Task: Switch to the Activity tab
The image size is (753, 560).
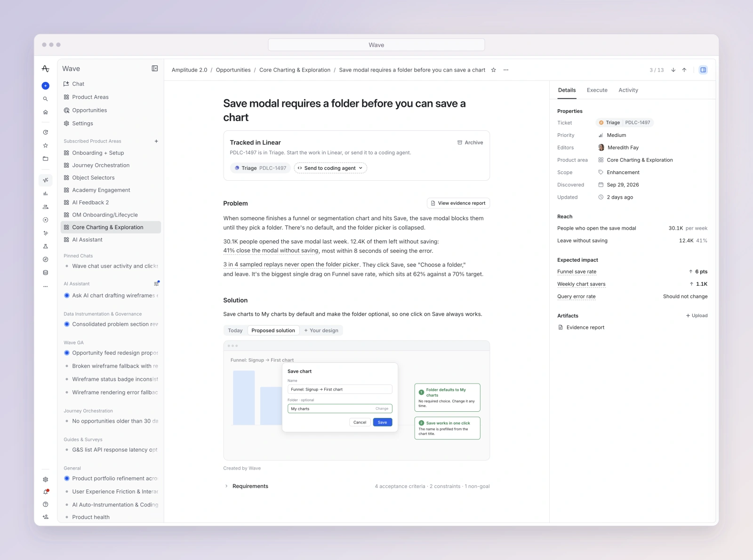Action: pyautogui.click(x=628, y=90)
